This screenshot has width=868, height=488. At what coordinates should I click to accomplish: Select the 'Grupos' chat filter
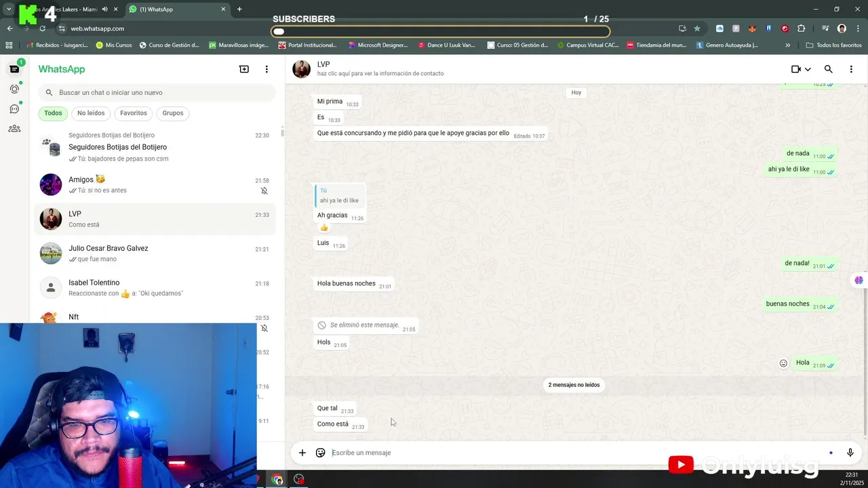(173, 113)
